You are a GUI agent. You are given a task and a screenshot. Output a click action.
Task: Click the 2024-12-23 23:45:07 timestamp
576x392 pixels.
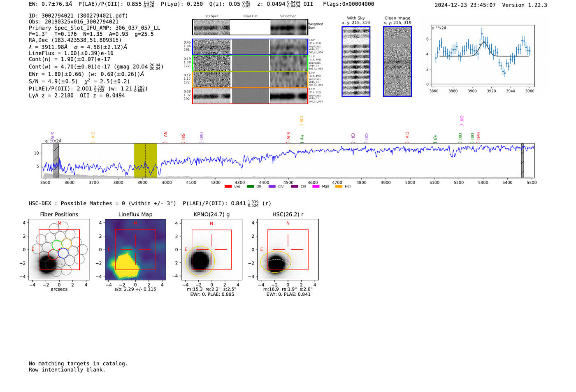point(465,5)
